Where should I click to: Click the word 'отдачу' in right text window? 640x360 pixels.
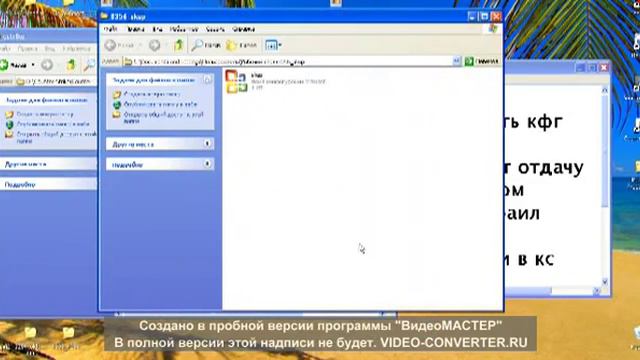551,167
